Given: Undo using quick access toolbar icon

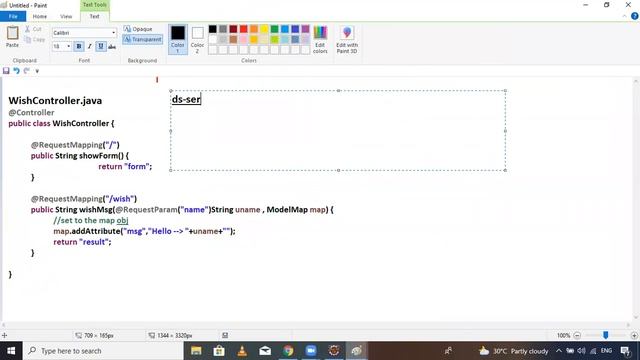Looking at the screenshot, I should 16,71.
